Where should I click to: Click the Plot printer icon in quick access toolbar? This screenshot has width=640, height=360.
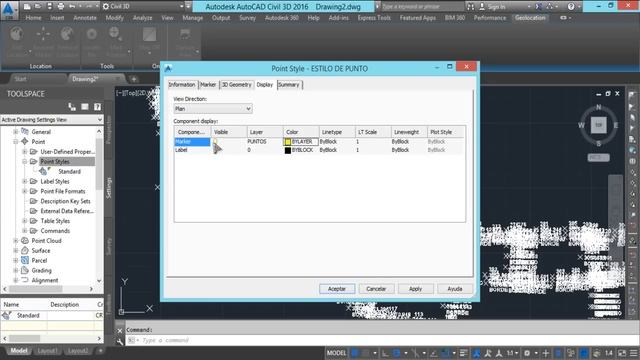tap(60, 6)
